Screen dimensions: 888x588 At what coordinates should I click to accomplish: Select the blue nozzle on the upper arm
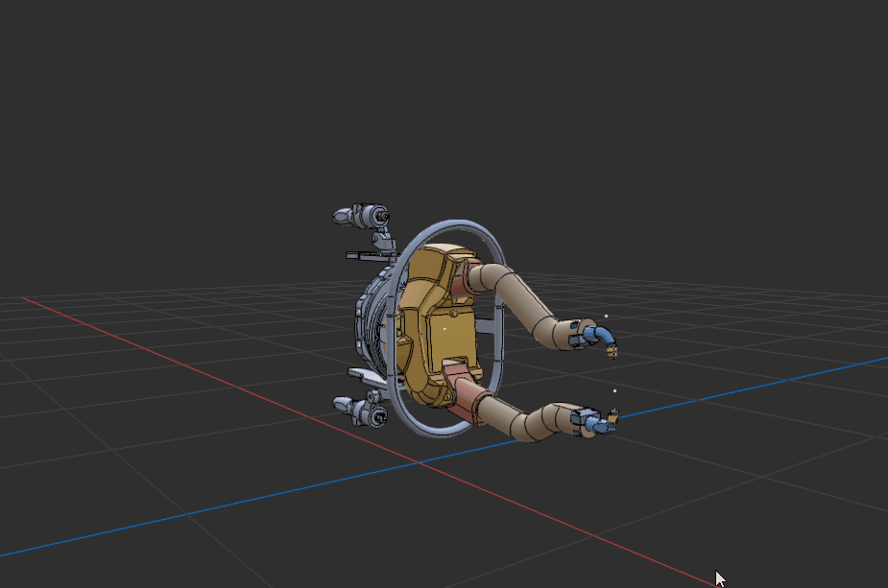(x=603, y=335)
